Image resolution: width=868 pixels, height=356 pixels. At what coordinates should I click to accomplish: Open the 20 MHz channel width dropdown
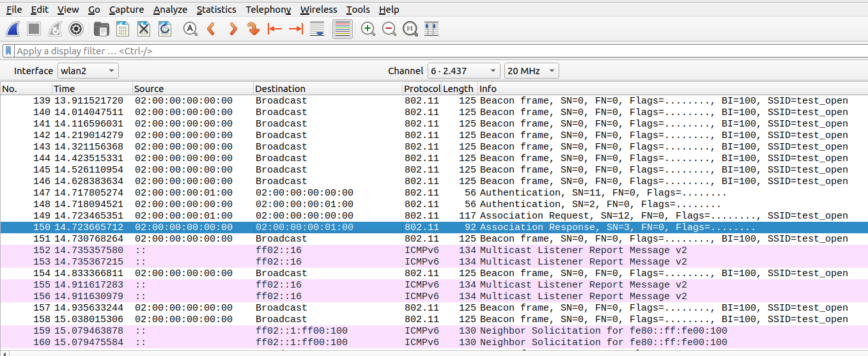click(x=531, y=71)
